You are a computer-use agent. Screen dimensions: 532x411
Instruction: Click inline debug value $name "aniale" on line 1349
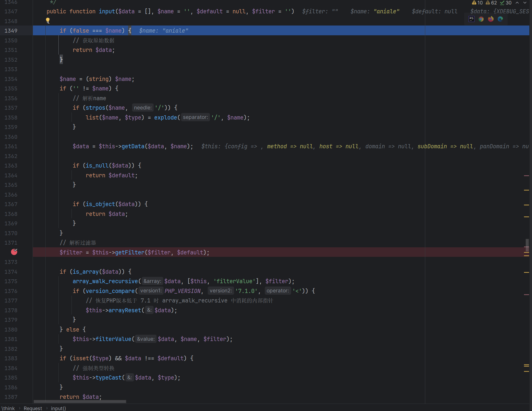click(x=164, y=31)
